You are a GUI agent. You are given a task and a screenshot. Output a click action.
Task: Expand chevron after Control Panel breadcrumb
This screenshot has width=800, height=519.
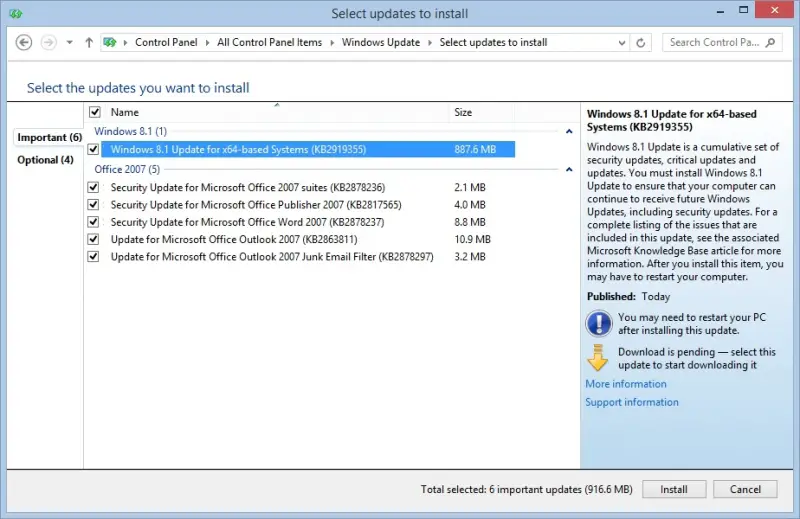[x=207, y=43]
